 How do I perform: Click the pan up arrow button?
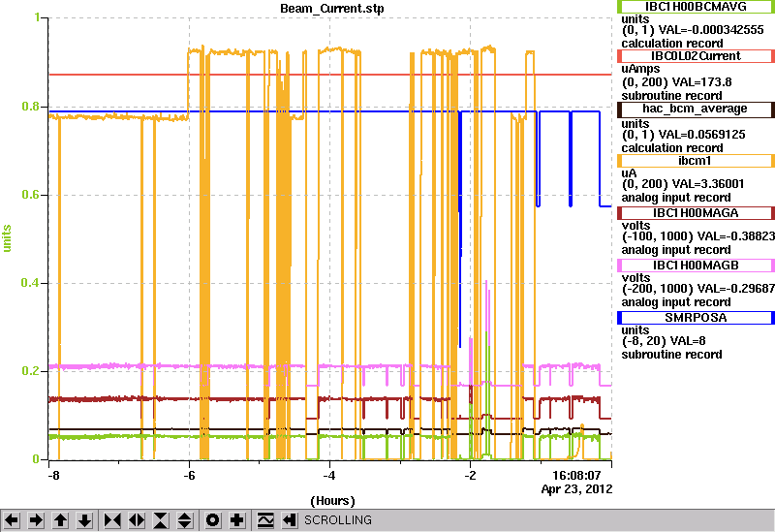tap(60, 520)
